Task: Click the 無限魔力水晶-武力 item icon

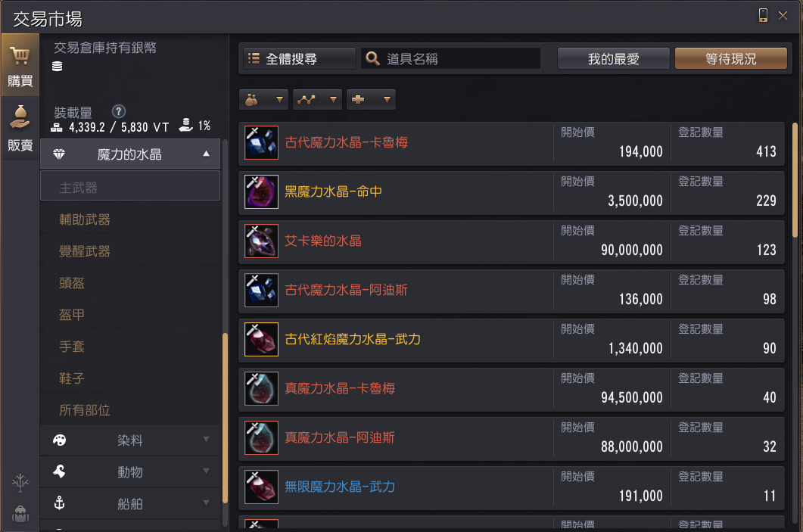Action: coord(261,487)
